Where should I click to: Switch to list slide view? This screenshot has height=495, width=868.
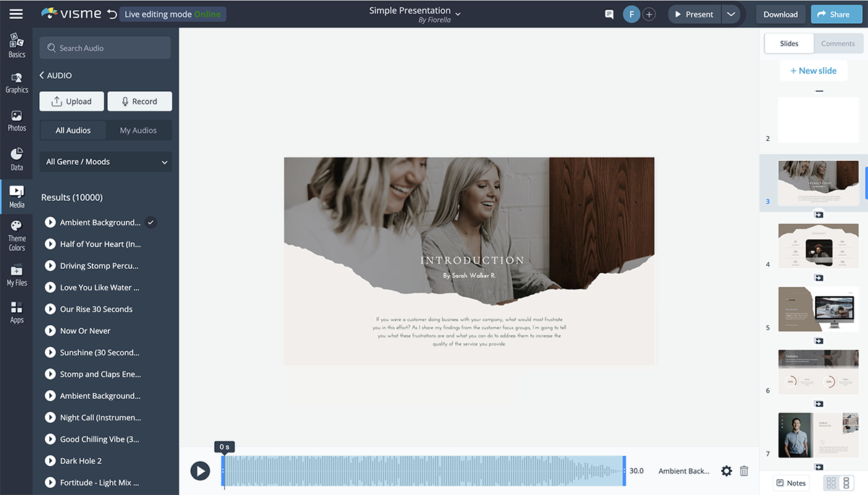tap(846, 483)
